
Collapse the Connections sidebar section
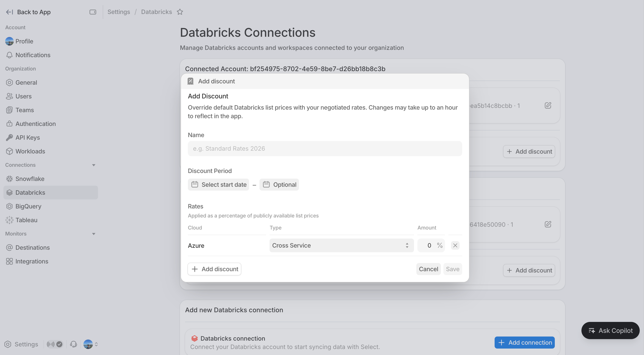94,165
